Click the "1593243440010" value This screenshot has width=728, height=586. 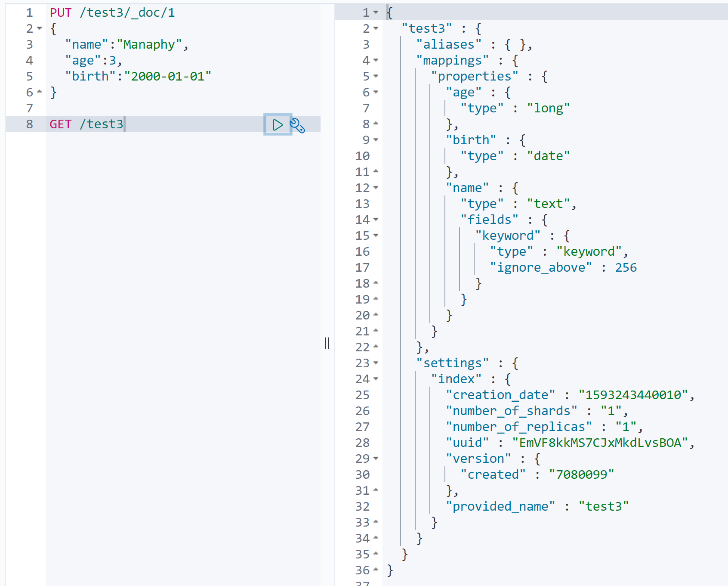coord(633,395)
